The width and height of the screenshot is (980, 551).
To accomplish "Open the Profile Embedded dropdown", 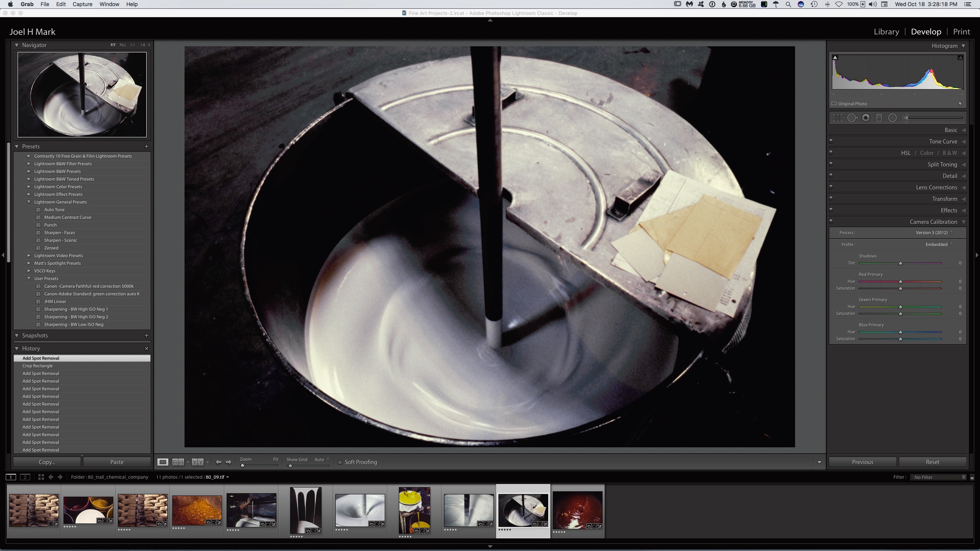I will tap(939, 245).
